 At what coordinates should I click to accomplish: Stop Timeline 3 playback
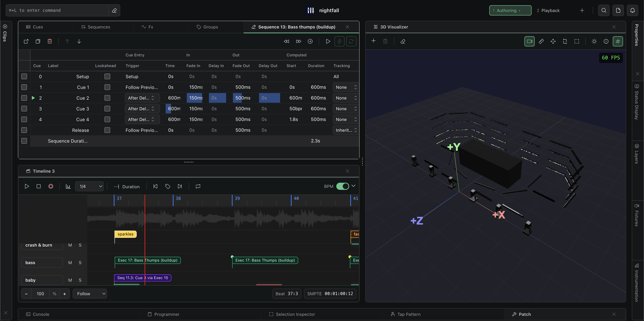click(x=38, y=186)
